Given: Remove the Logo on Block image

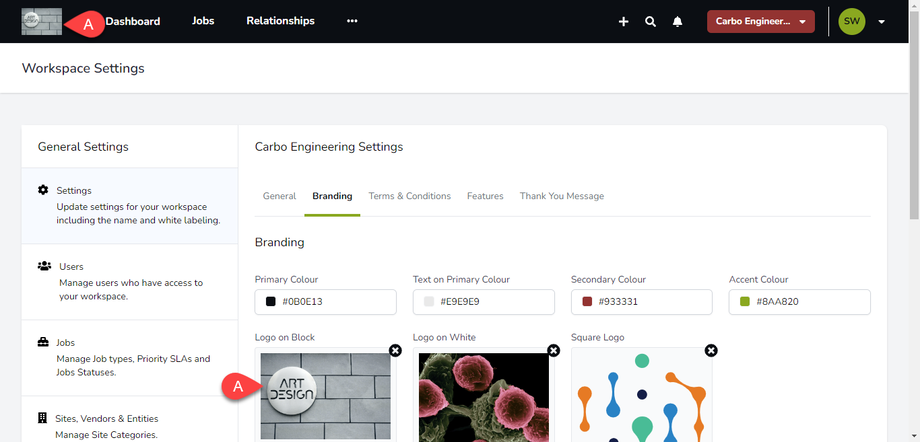Looking at the screenshot, I should [395, 351].
